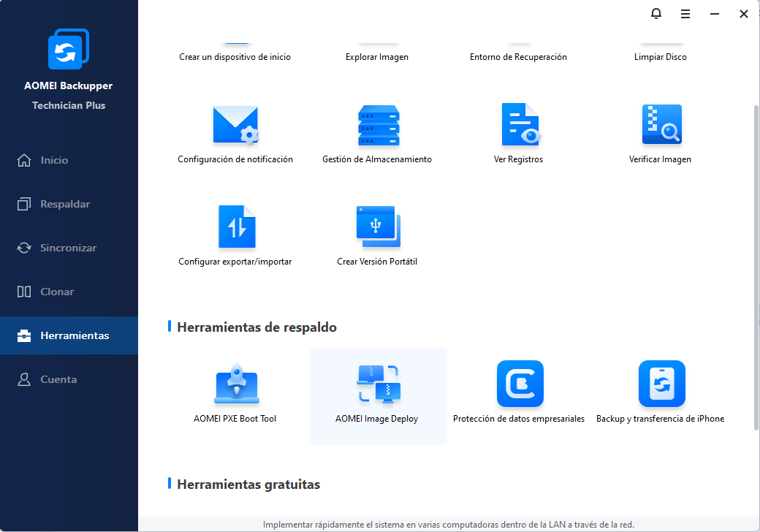Click the Limpiar Disco label

click(x=660, y=57)
